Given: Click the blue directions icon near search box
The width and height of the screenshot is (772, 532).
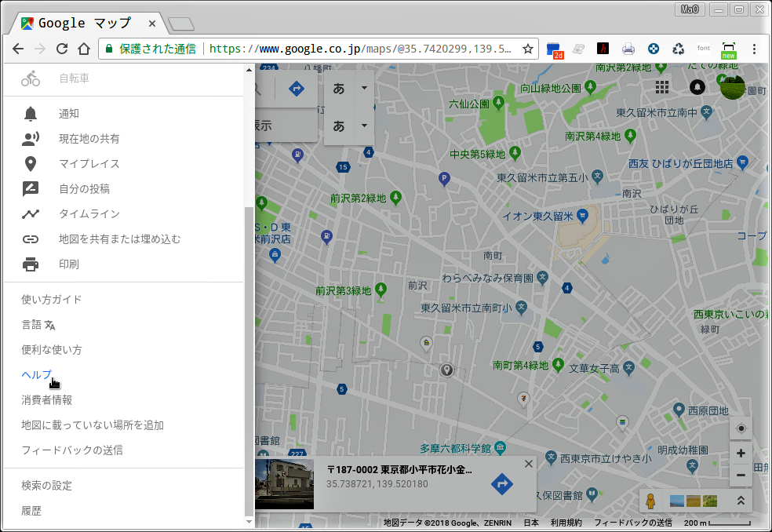Looking at the screenshot, I should click(296, 89).
